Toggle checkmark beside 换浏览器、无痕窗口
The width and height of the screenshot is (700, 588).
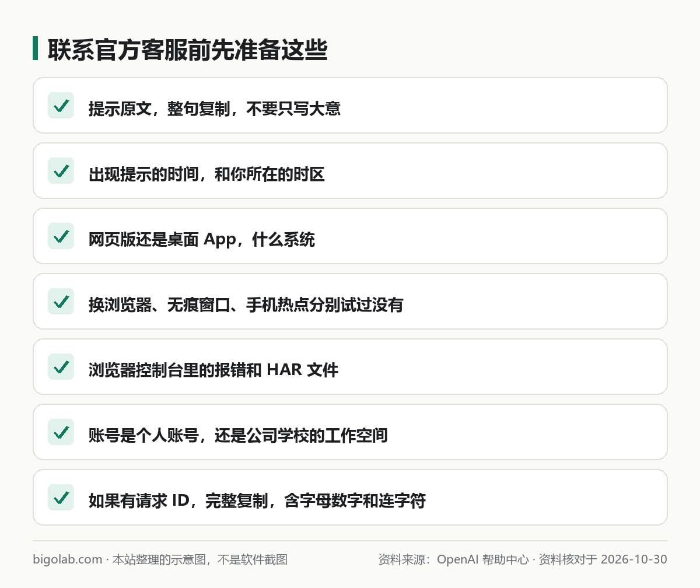point(61,302)
